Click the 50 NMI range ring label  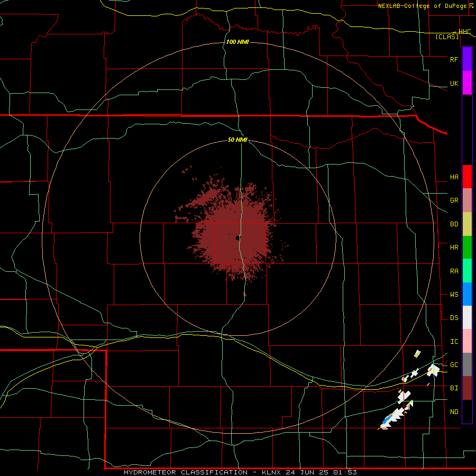pyautogui.click(x=237, y=140)
